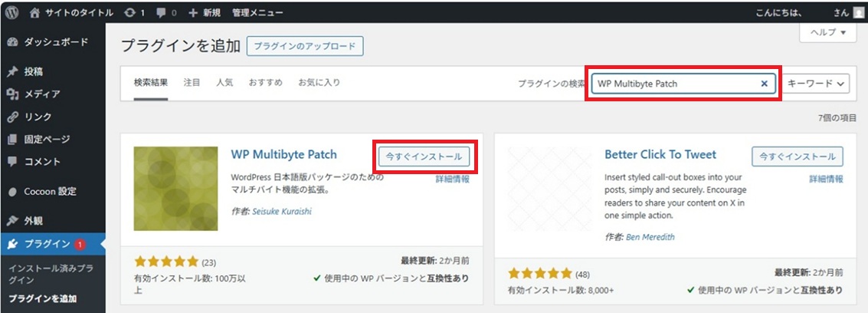Open メディア in the sidebar

42,94
